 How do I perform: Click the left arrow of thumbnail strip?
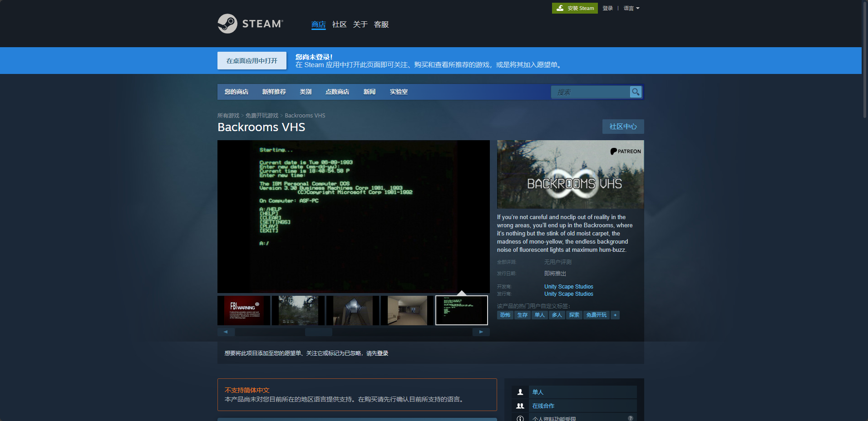(226, 332)
